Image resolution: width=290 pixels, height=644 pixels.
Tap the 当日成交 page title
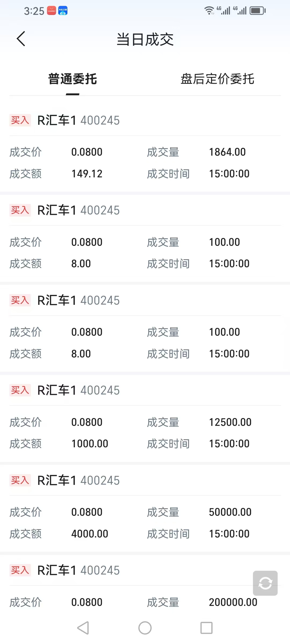pyautogui.click(x=145, y=39)
